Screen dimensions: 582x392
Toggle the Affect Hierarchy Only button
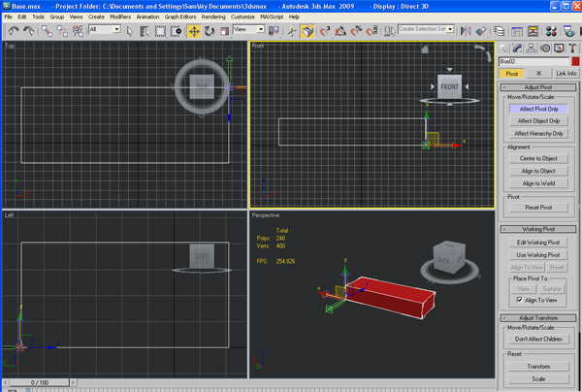tap(538, 134)
